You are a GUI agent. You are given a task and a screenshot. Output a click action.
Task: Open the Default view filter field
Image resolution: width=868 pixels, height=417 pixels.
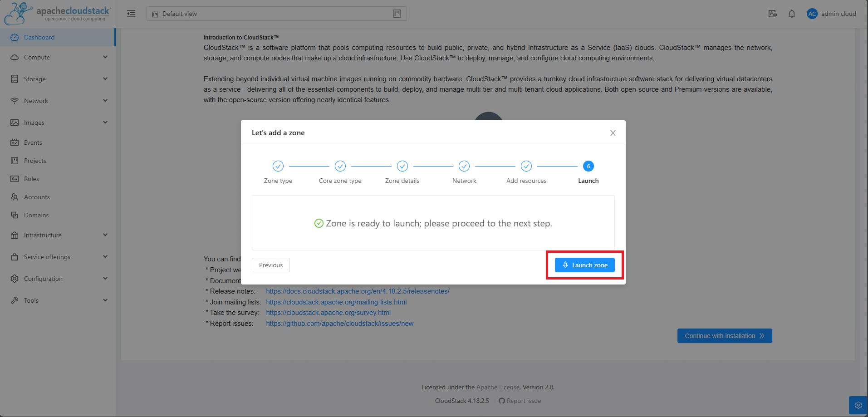tap(277, 14)
